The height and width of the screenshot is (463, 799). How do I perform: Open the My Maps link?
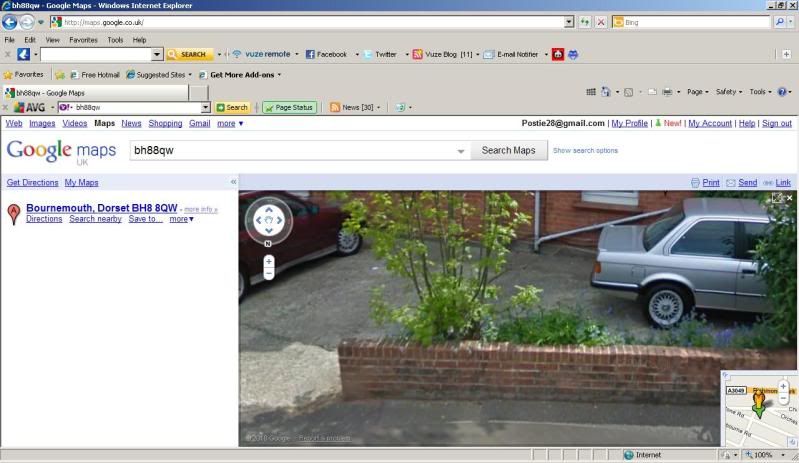[82, 183]
